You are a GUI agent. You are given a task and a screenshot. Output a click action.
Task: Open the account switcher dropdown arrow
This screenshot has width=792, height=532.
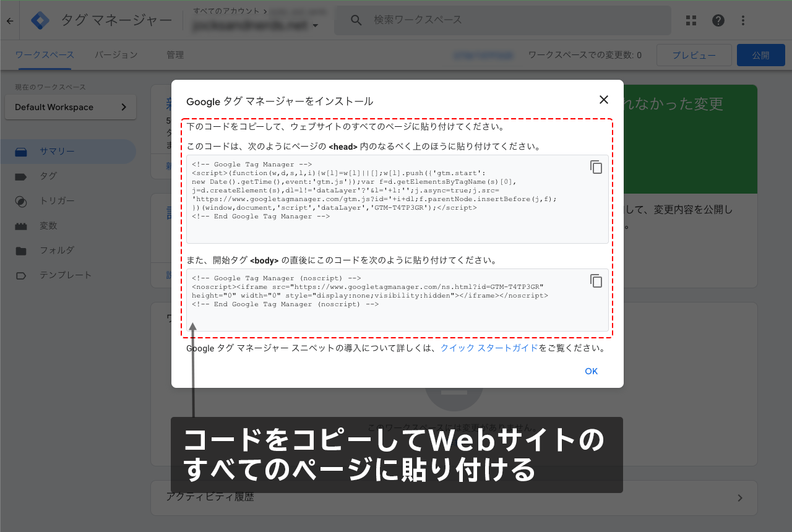tap(314, 26)
